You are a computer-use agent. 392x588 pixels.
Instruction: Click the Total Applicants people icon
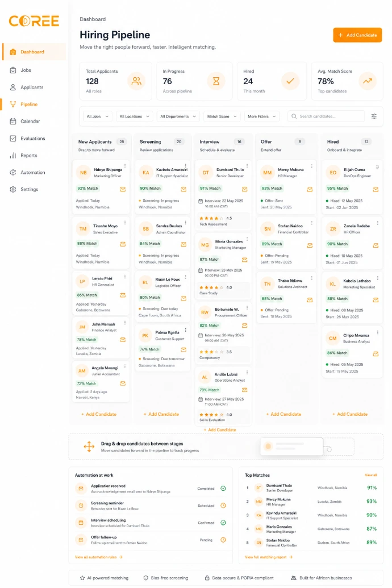136,81
